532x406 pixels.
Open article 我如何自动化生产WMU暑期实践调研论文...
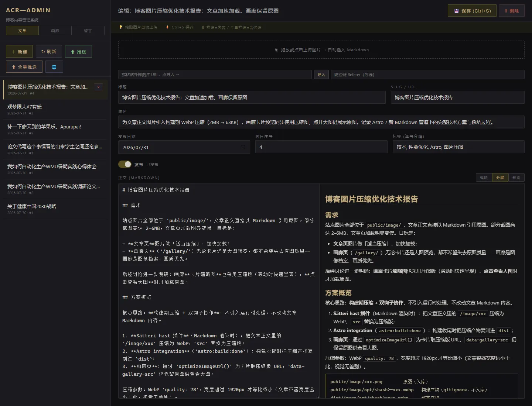[55, 189]
